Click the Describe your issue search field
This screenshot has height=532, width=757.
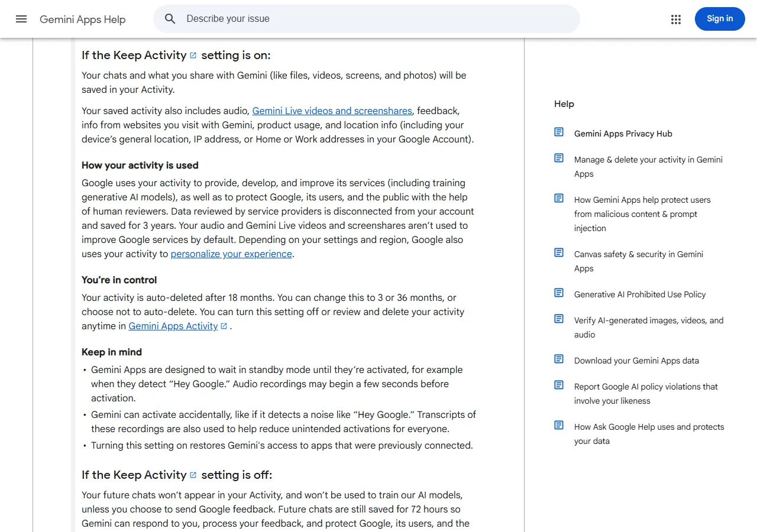pos(367,19)
